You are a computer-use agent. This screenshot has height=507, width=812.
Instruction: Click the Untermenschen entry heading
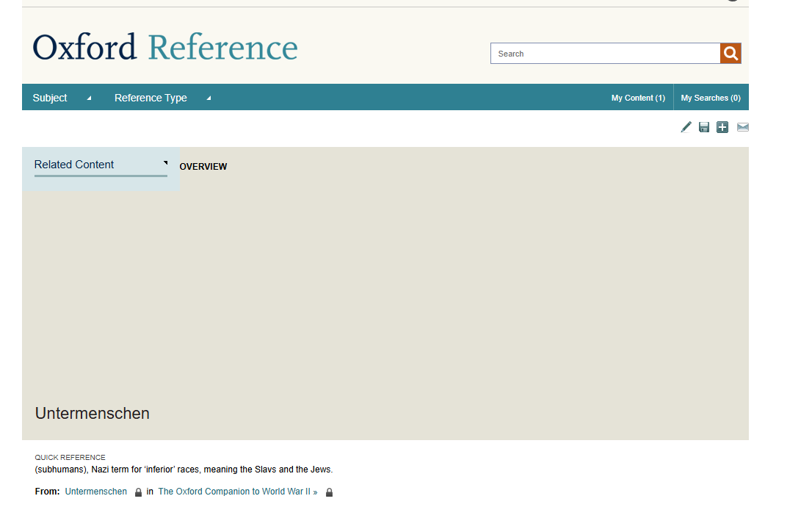(x=93, y=413)
